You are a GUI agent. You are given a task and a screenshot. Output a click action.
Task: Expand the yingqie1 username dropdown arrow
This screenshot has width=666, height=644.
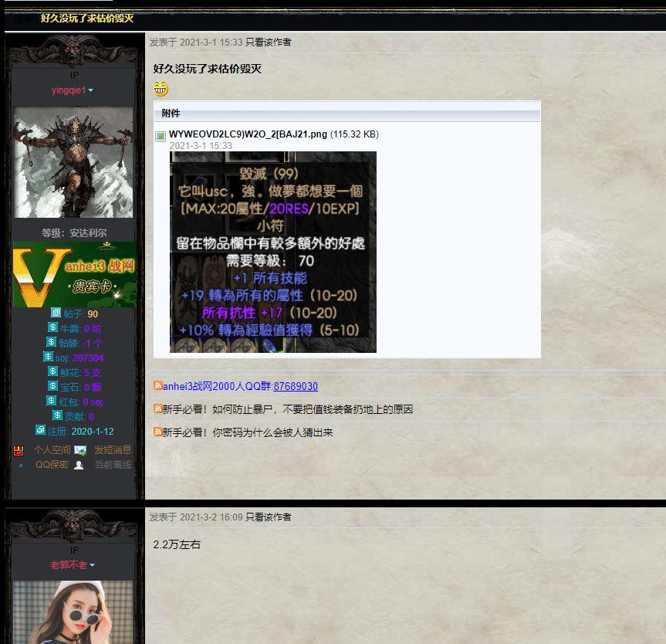click(91, 90)
